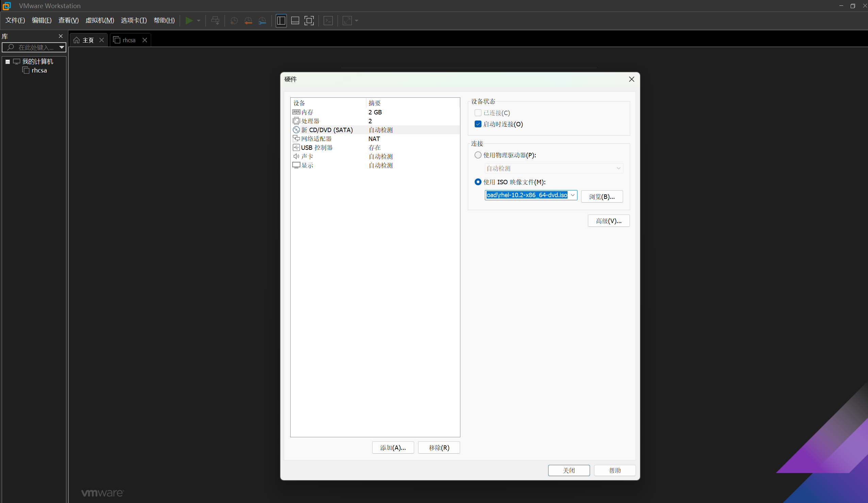Viewport: 868px width, 503px height.
Task: Select the 显示 row in the device list
Action: pos(375,165)
